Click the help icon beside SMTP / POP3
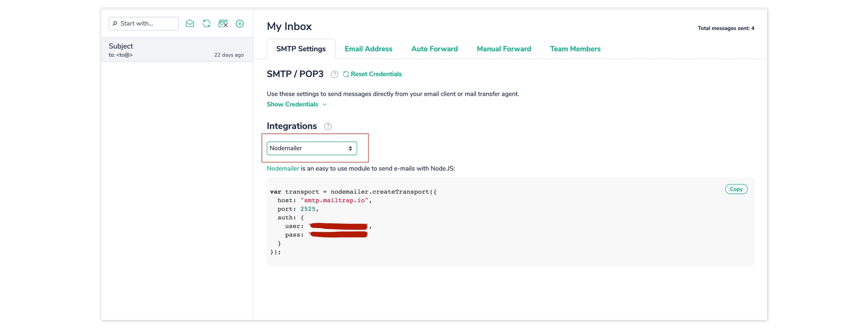 [334, 74]
